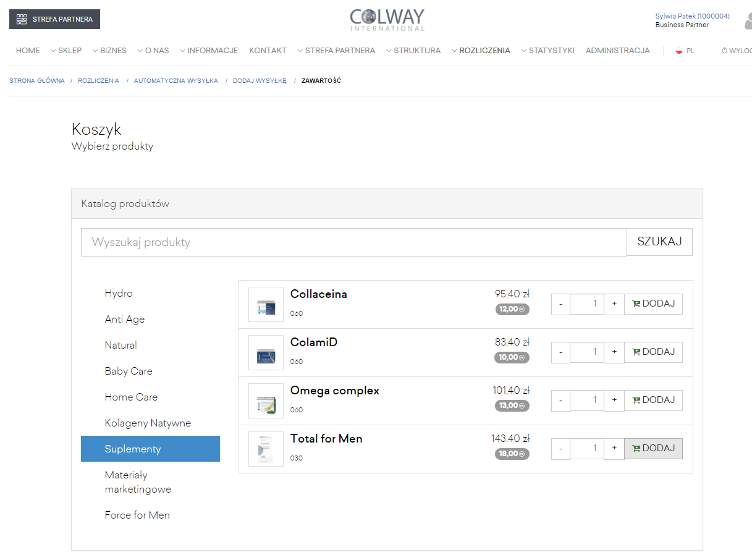Viewport: 752px width, 560px height.
Task: Click the Collaceina product name
Action: 319,294
